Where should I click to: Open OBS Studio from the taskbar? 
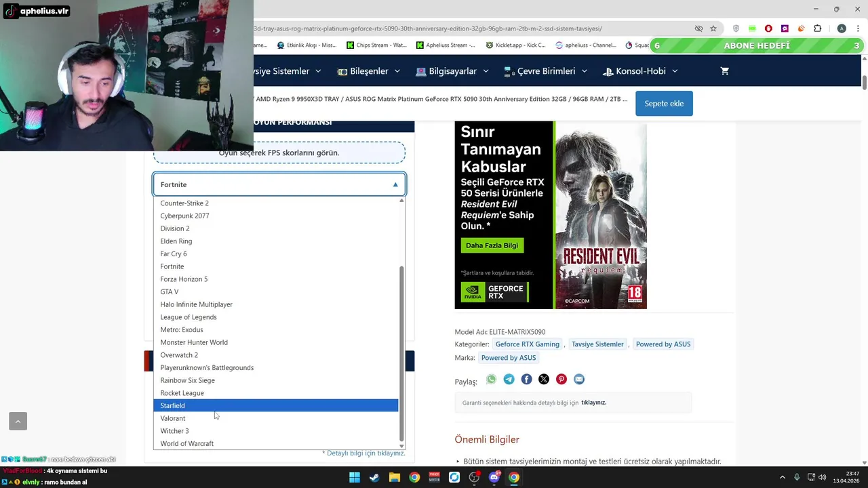click(474, 477)
